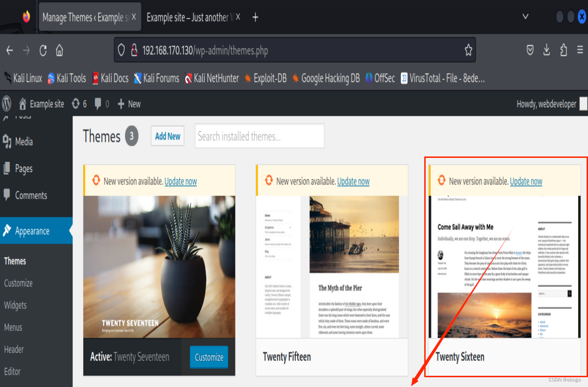588x387 pixels.
Task: Expand the list all tabs chevron
Action: [525, 17]
